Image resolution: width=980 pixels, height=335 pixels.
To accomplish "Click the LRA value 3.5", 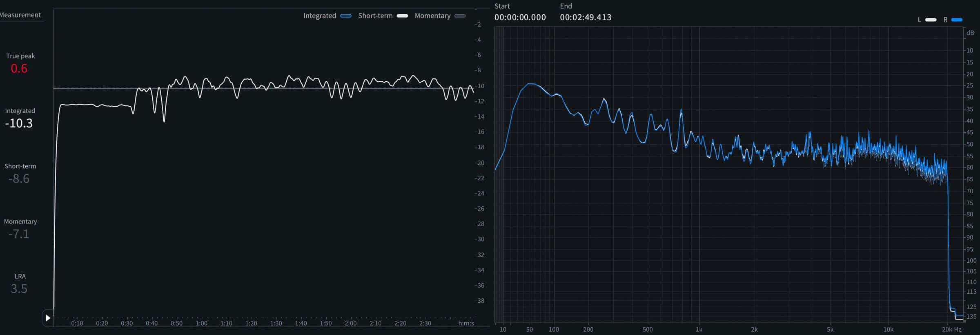I will (19, 289).
